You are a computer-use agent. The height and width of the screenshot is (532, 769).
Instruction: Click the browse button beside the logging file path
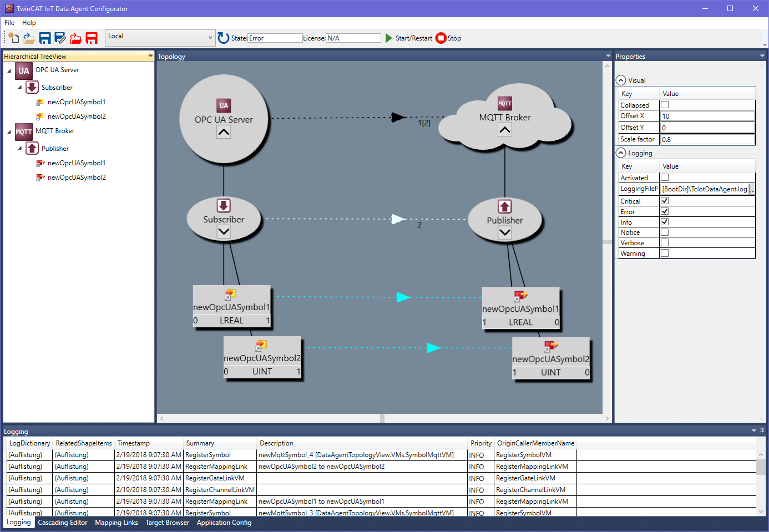752,189
